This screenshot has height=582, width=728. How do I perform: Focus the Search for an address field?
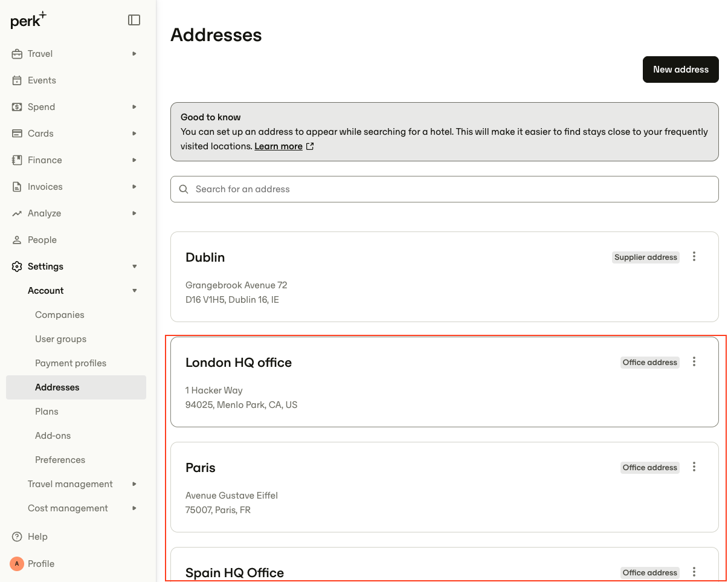click(445, 189)
